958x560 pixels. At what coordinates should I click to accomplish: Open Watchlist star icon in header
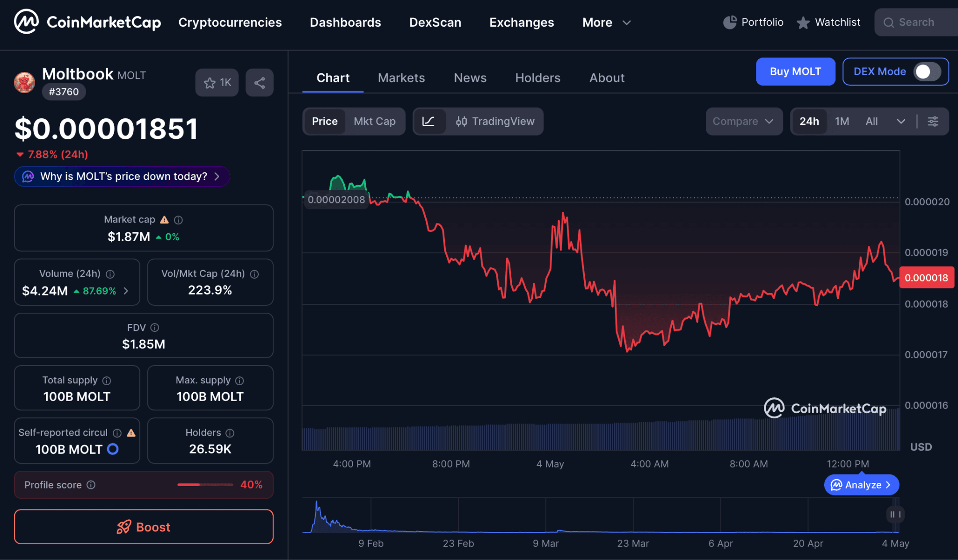click(x=803, y=22)
